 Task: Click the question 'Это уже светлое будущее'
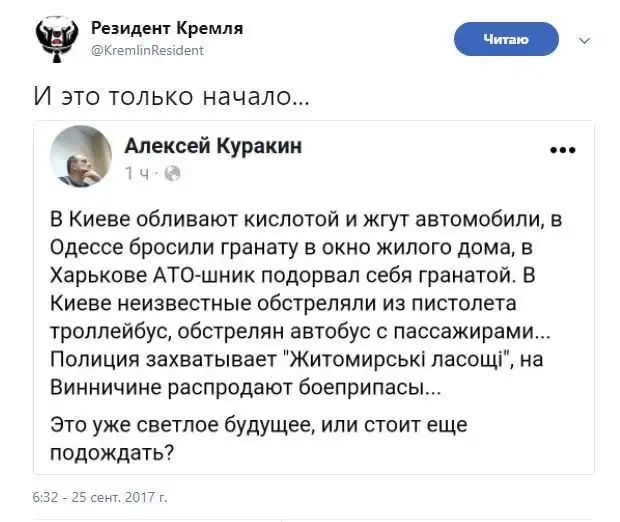pos(260,437)
